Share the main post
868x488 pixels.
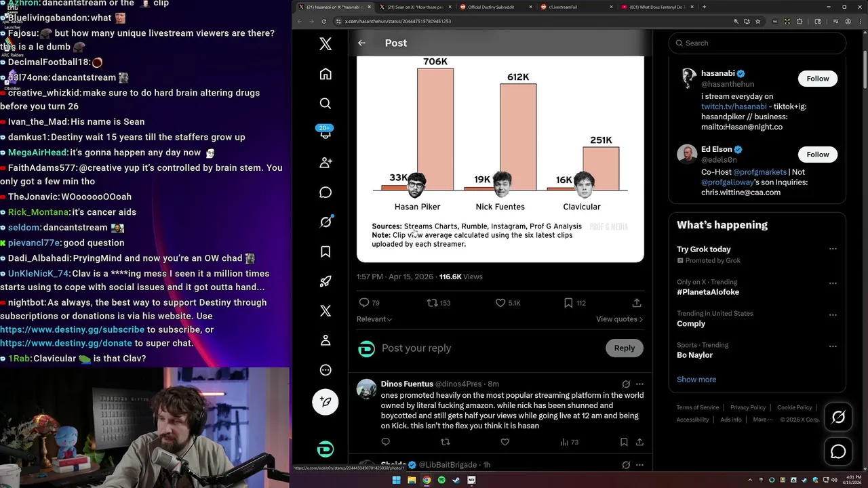click(x=637, y=303)
